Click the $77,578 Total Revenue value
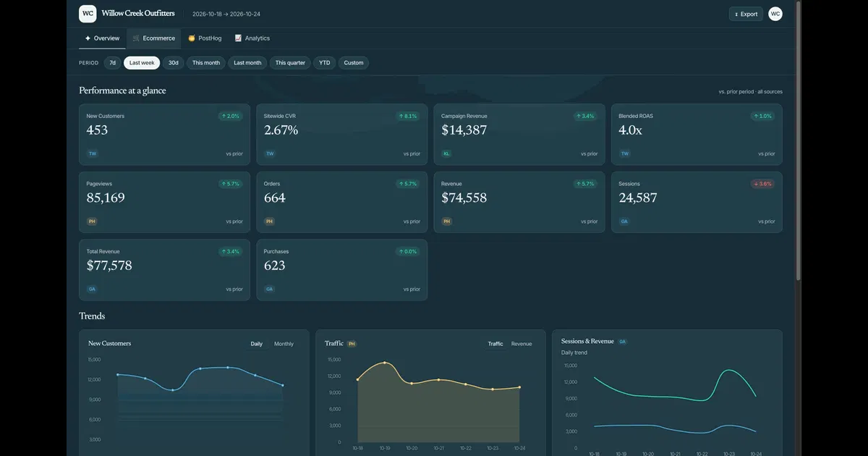Screen dimensions: 868x456 pos(109,266)
